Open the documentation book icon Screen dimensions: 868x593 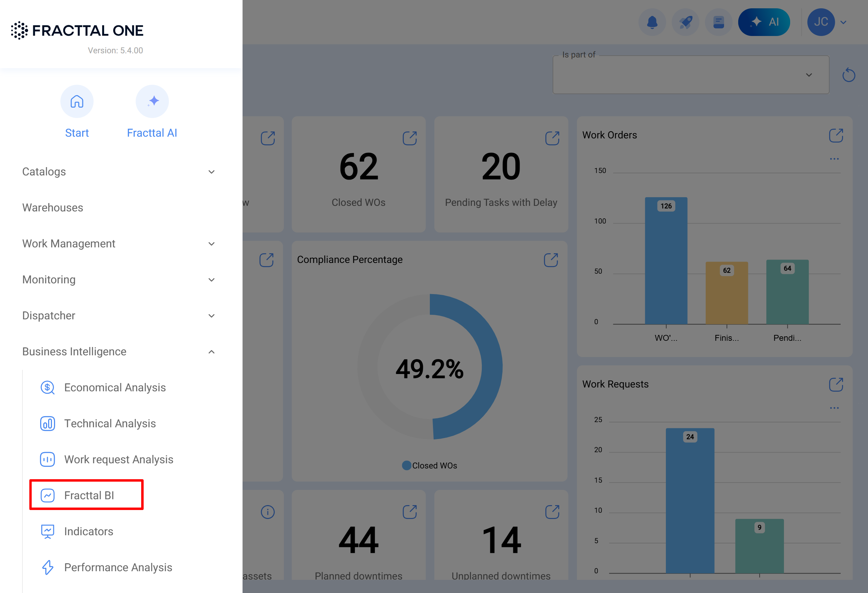point(718,22)
